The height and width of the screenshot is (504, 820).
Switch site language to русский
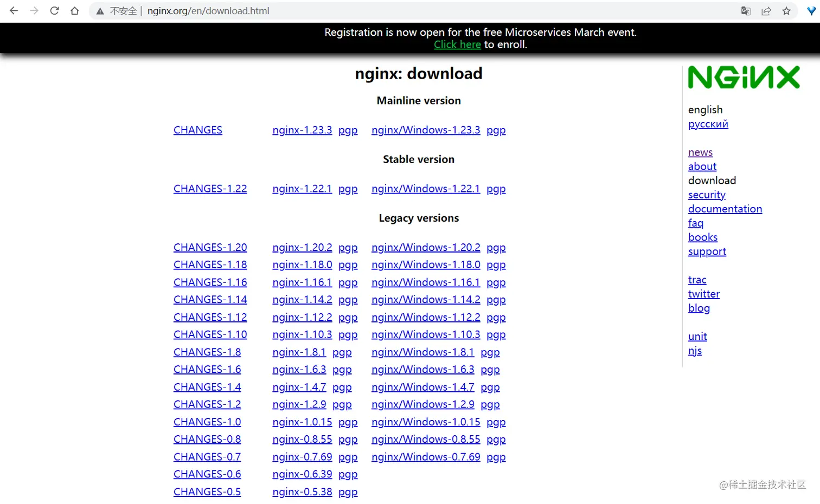[x=708, y=124]
